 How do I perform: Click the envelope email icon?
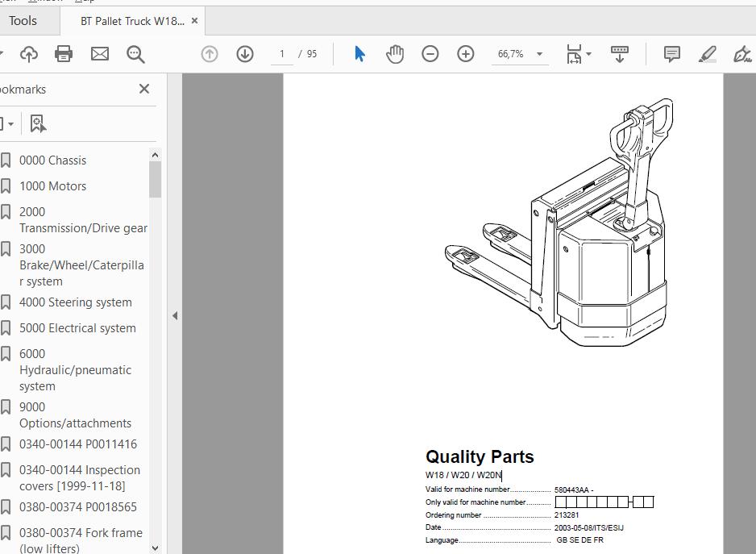coord(100,54)
